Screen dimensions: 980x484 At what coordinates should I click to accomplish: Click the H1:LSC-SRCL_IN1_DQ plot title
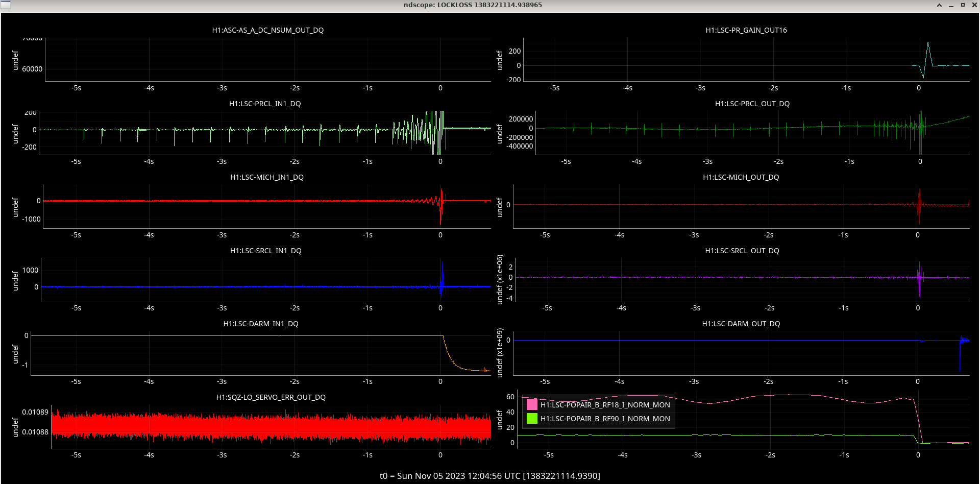click(266, 251)
